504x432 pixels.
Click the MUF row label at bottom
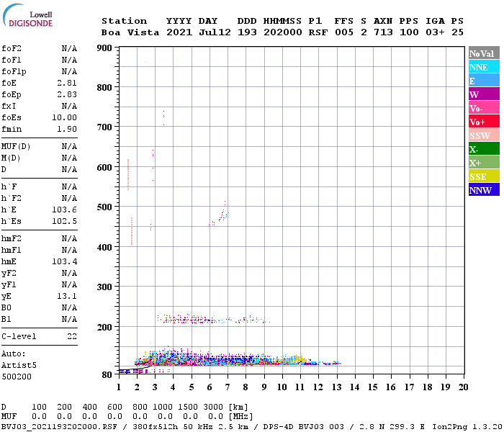(9, 417)
